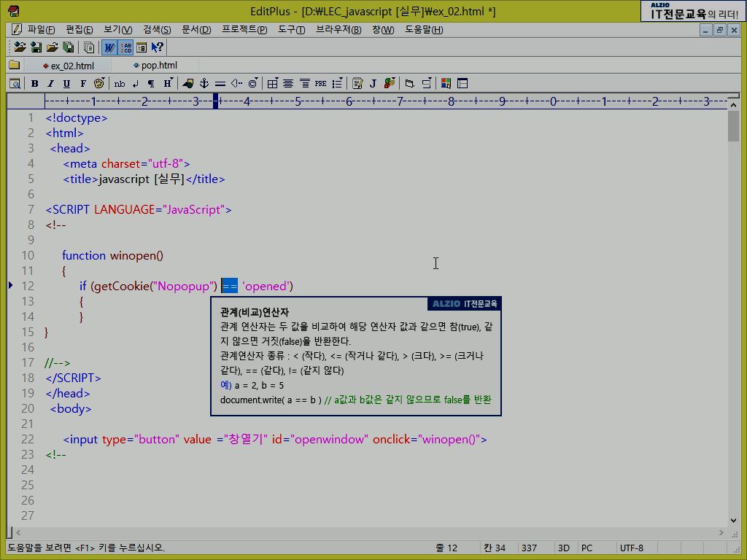Open the 편집(E) menu
This screenshot has width=747, height=560.
pos(79,29)
